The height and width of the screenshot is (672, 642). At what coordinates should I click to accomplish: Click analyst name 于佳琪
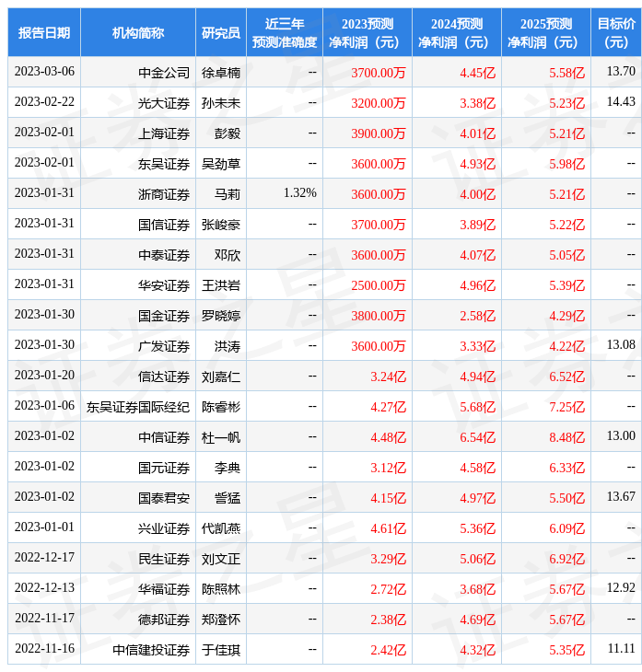[x=221, y=650]
